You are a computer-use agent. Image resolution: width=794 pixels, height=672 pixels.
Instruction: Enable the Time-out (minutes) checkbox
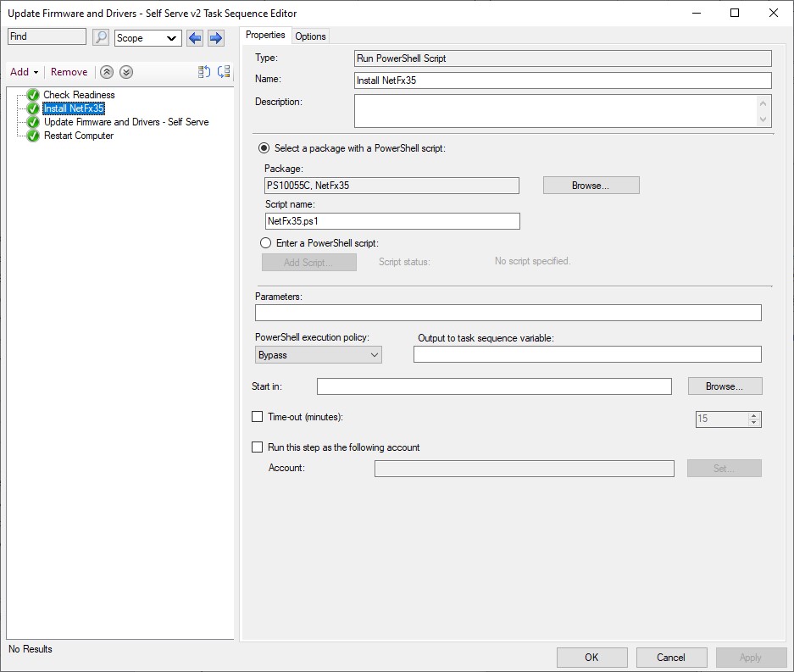258,417
